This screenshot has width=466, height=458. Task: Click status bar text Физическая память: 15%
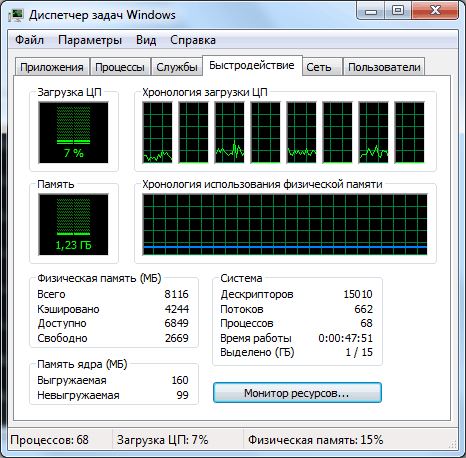coord(315,440)
